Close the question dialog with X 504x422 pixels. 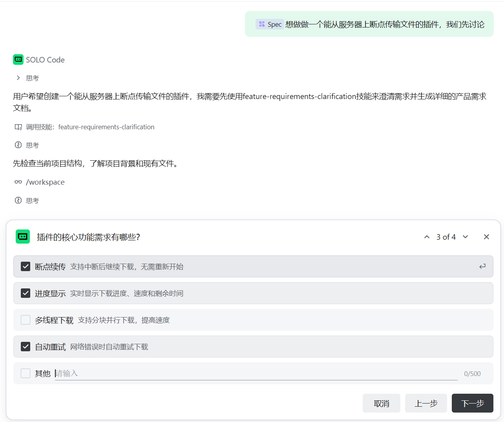click(x=486, y=237)
